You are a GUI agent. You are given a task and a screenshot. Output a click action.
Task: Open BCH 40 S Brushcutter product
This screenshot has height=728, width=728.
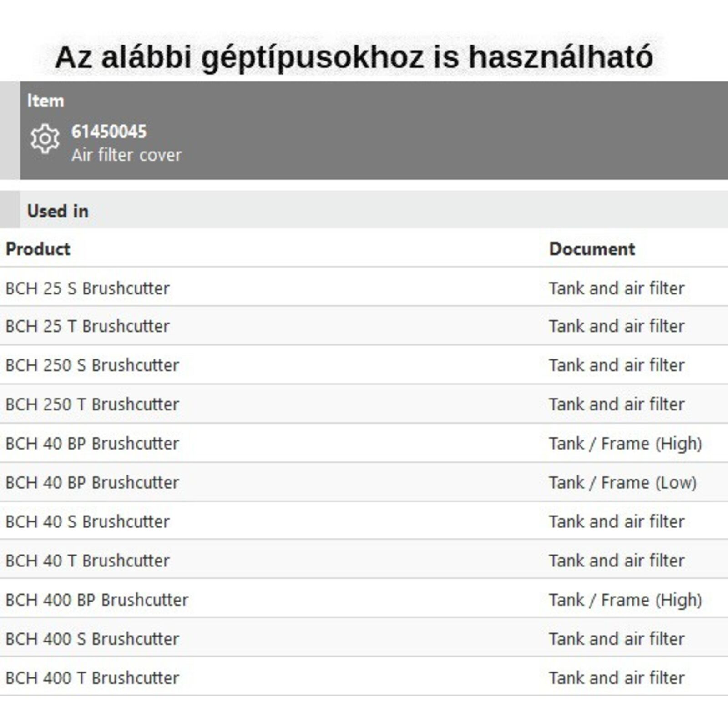point(87,522)
